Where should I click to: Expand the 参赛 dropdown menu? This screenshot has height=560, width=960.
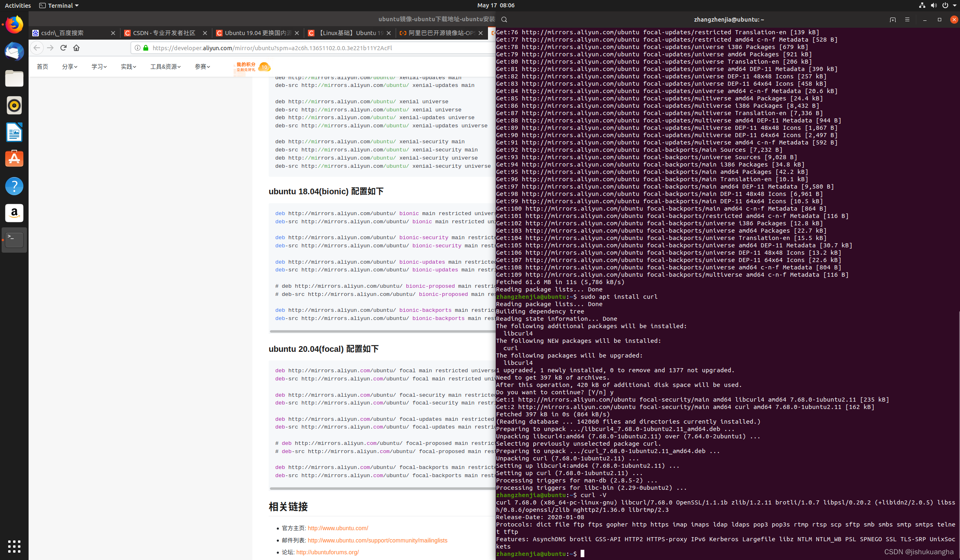click(203, 67)
